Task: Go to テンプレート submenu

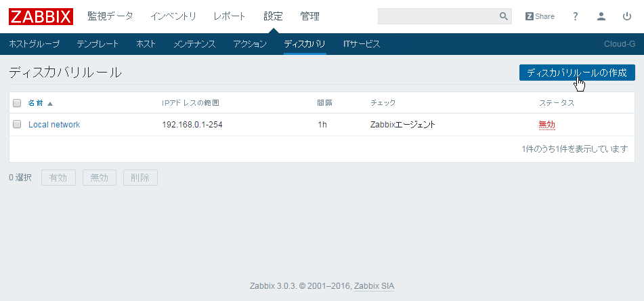Action: 98,44
